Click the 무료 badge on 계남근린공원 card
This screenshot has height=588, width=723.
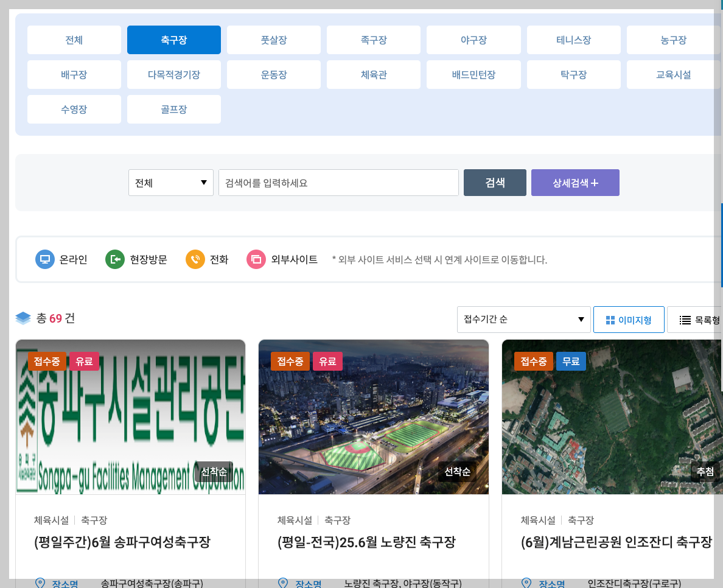(x=571, y=361)
